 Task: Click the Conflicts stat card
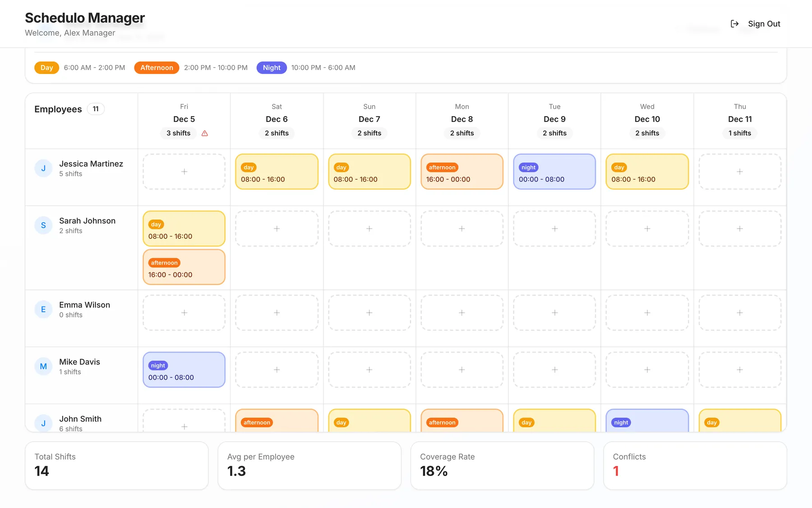[695, 466]
